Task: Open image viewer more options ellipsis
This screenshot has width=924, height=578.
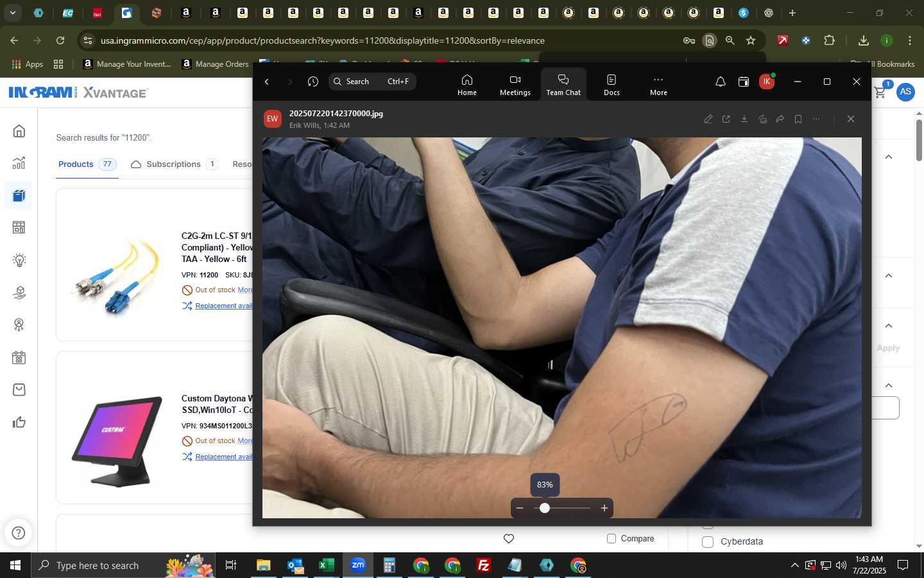Action: click(816, 119)
